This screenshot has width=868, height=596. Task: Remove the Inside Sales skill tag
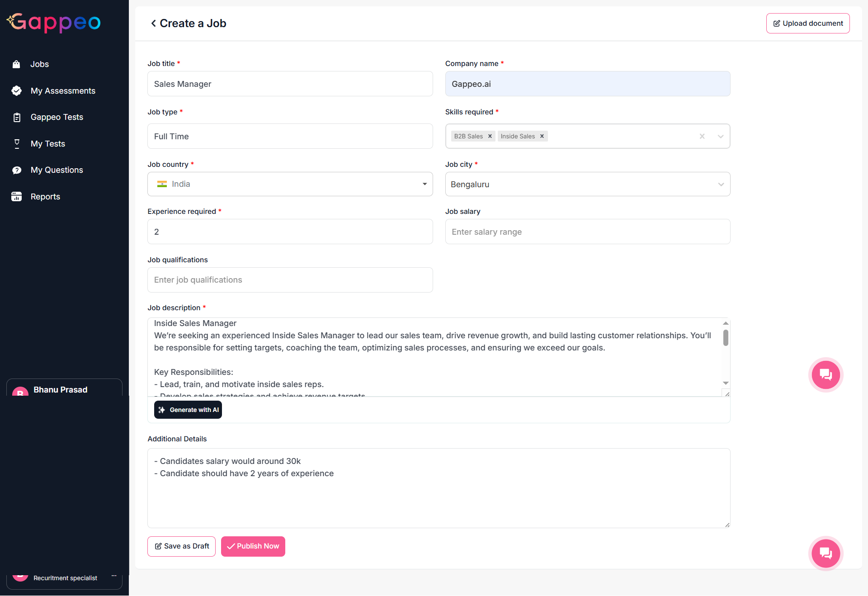(x=541, y=136)
